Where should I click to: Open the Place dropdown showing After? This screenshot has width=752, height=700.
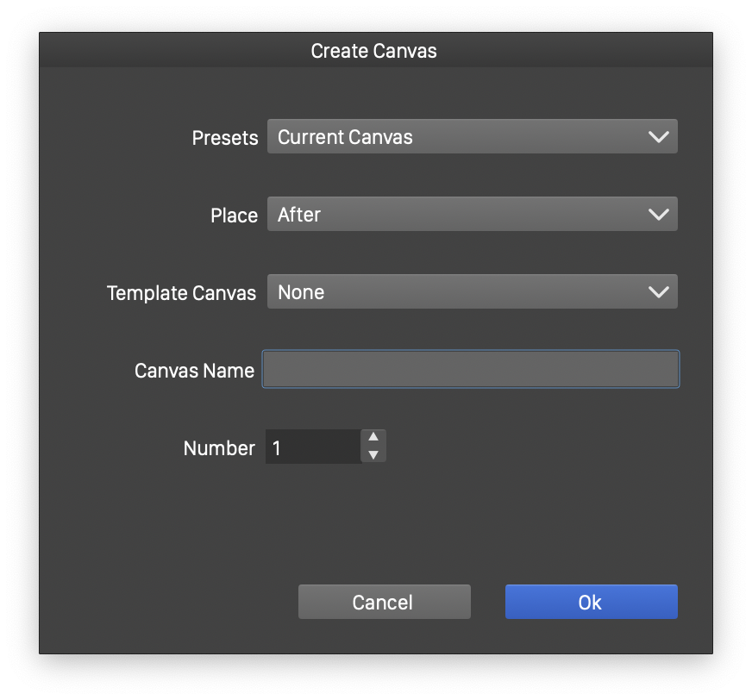[x=457, y=215]
